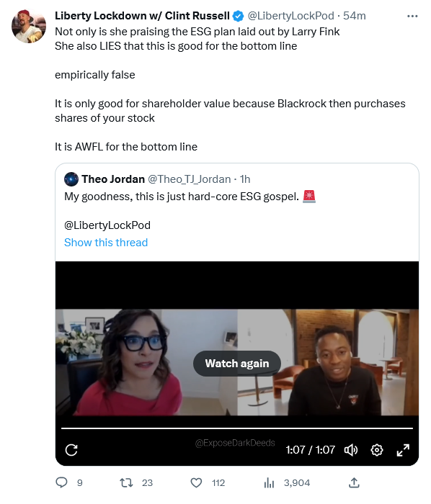Image resolution: width=431 pixels, height=504 pixels.
Task: Open video settings gear icon
Action: tap(377, 450)
